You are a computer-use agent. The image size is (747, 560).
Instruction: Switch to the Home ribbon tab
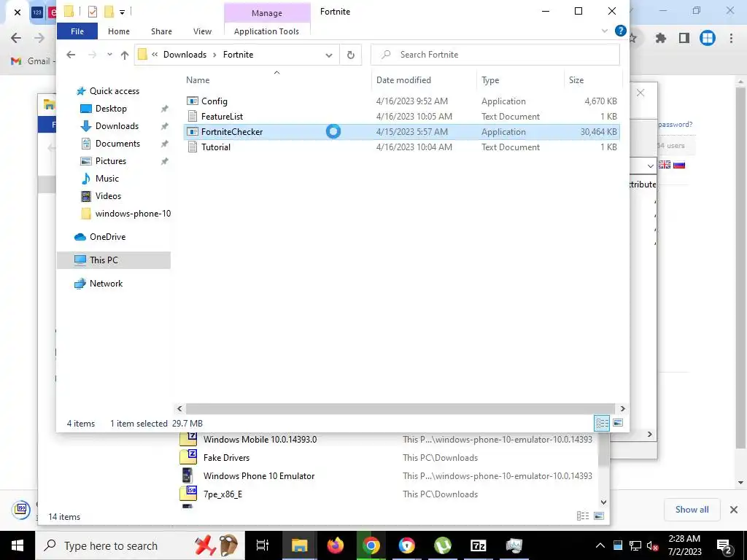119,31
